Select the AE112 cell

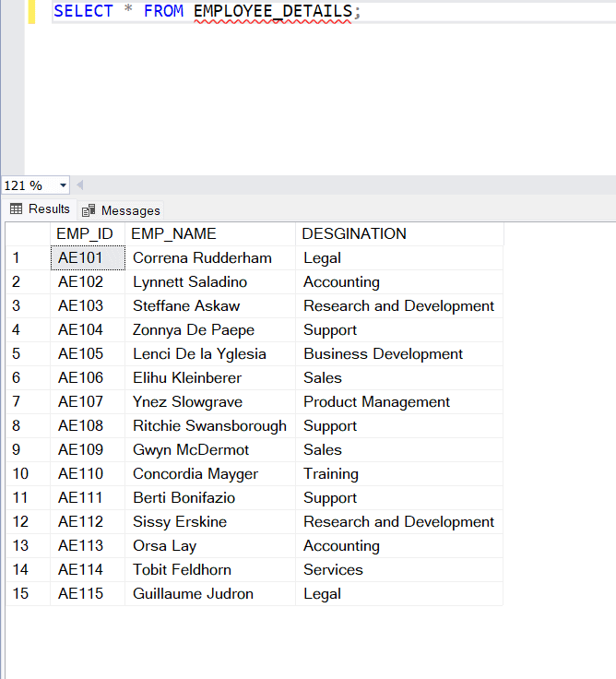pyautogui.click(x=88, y=521)
